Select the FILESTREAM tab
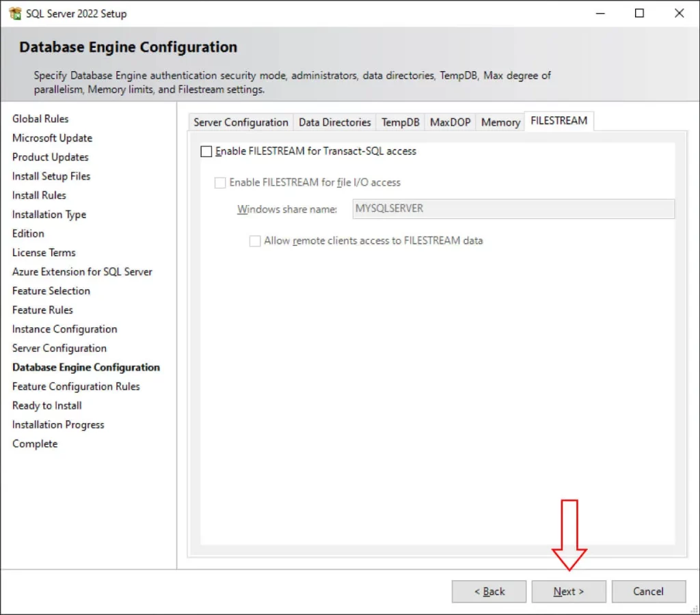 tap(560, 120)
